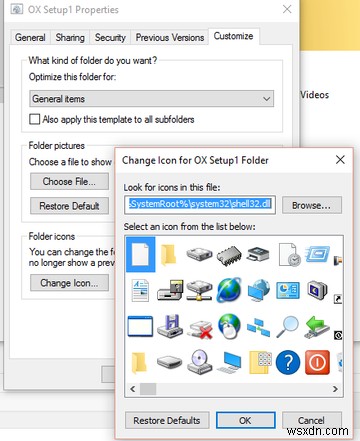This screenshot has height=441, width=360.
Task: Select the blue monitor with keyboard icon
Action: click(x=229, y=363)
